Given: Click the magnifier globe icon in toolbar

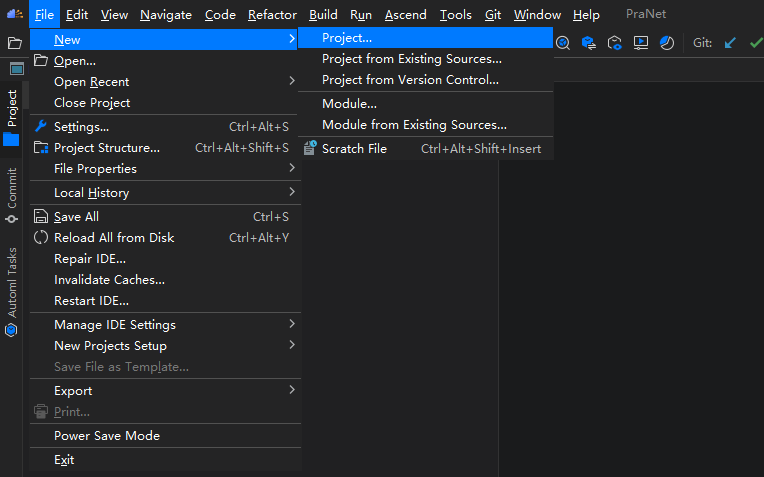Looking at the screenshot, I should click(563, 43).
